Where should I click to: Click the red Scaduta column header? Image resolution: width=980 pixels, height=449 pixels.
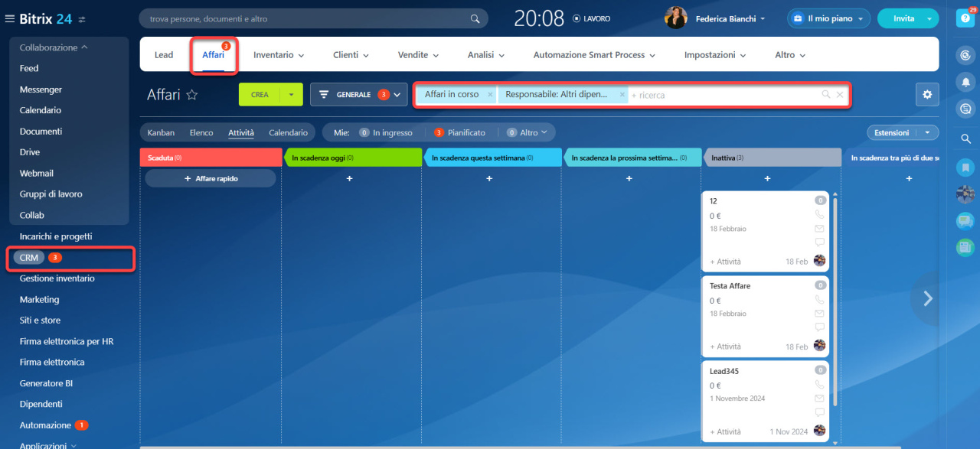[x=211, y=158]
